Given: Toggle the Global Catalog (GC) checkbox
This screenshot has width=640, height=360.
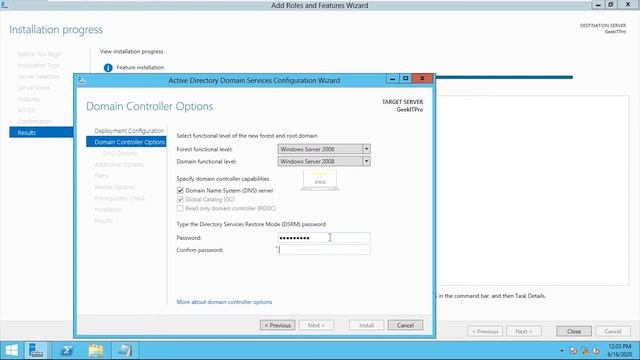Looking at the screenshot, I should pyautogui.click(x=180, y=199).
